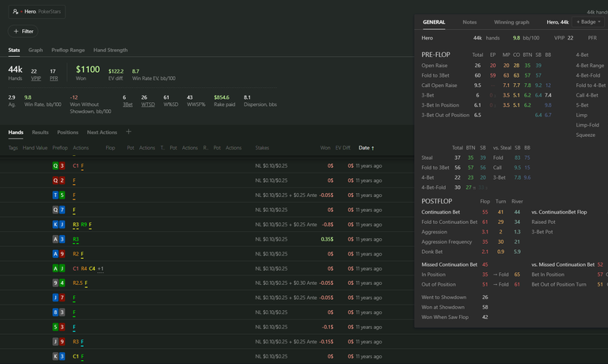Viewport: 608px width, 364px height.
Task: Click the Call Open Raise row label
Action: click(439, 85)
